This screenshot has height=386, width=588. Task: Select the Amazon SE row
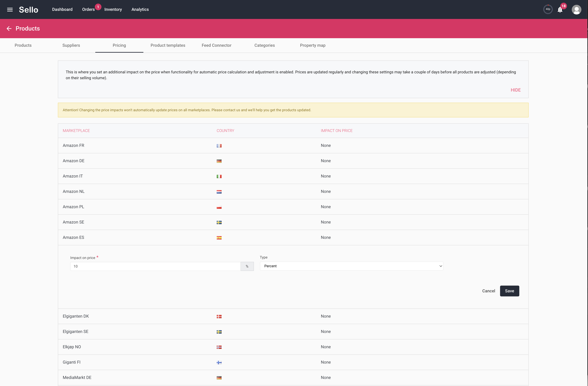pyautogui.click(x=293, y=222)
